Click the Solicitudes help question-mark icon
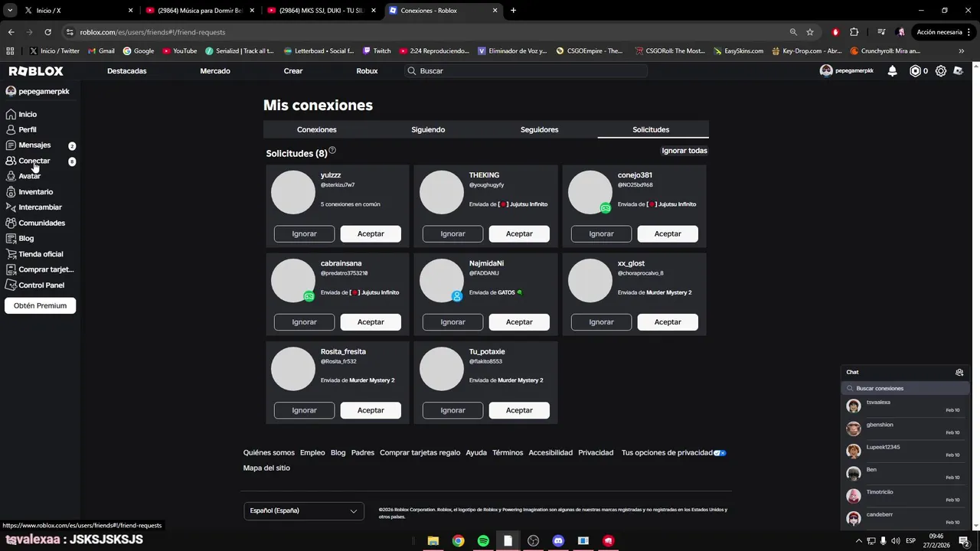This screenshot has width=980, height=551. point(332,151)
